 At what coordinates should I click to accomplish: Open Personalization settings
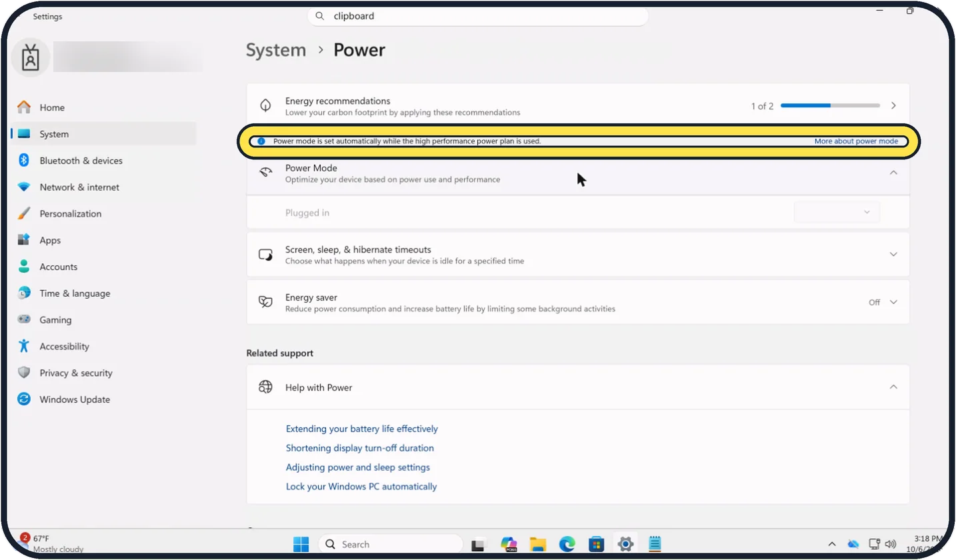point(103,214)
